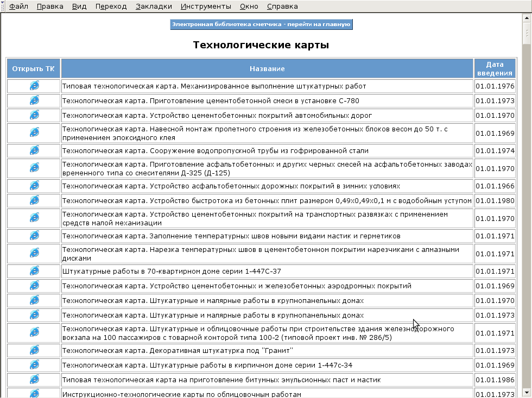Open the Правка menu

50,7
